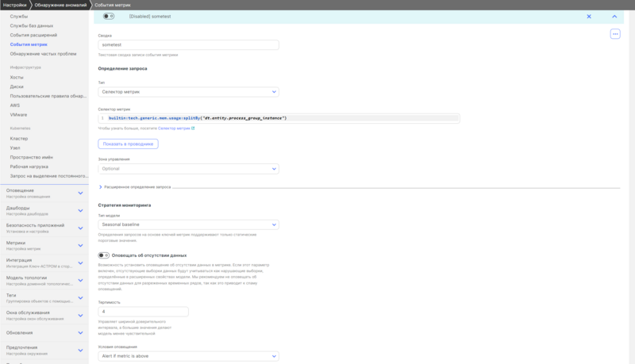Enable the disabled sometest event toggle
The image size is (635, 364).
tap(109, 16)
